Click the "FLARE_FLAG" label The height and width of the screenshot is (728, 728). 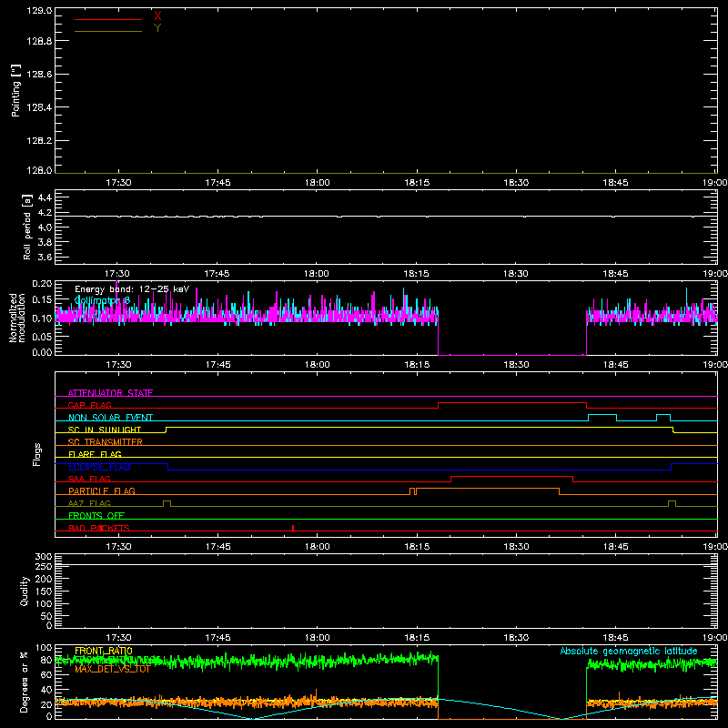(95, 454)
